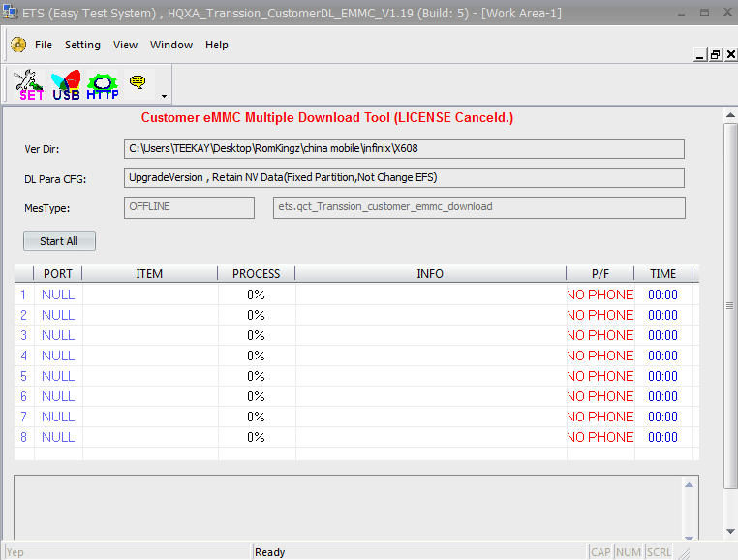
Task: Click NO PHONE status in row 5
Action: coord(600,376)
